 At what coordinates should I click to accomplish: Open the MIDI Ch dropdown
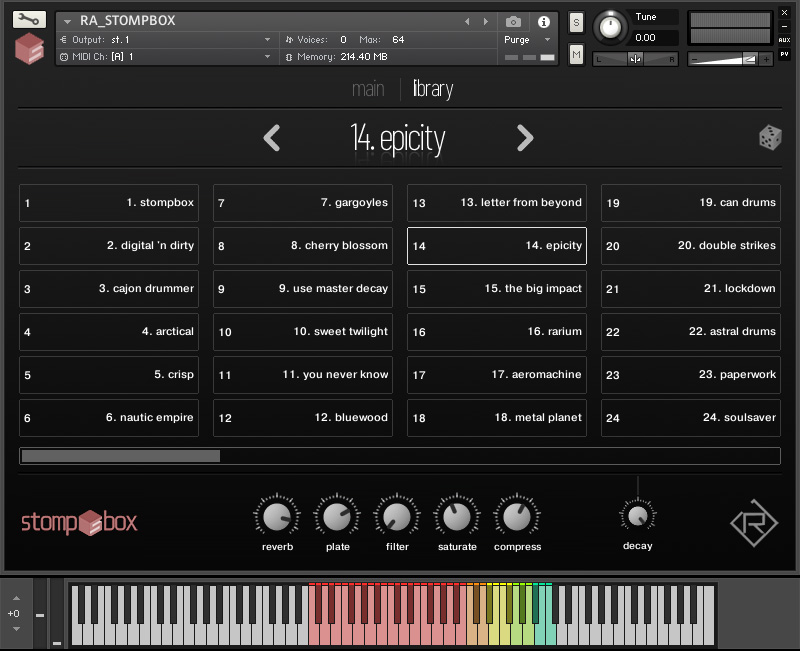166,57
